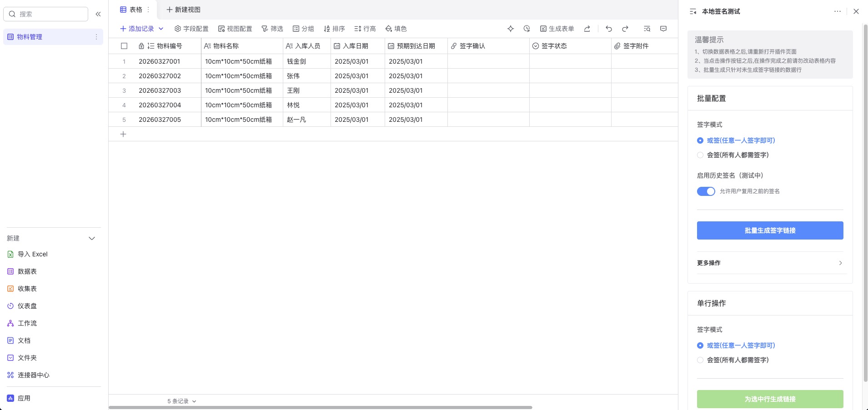
Task: Expand the 添加记录 dropdown arrow
Action: (x=161, y=29)
